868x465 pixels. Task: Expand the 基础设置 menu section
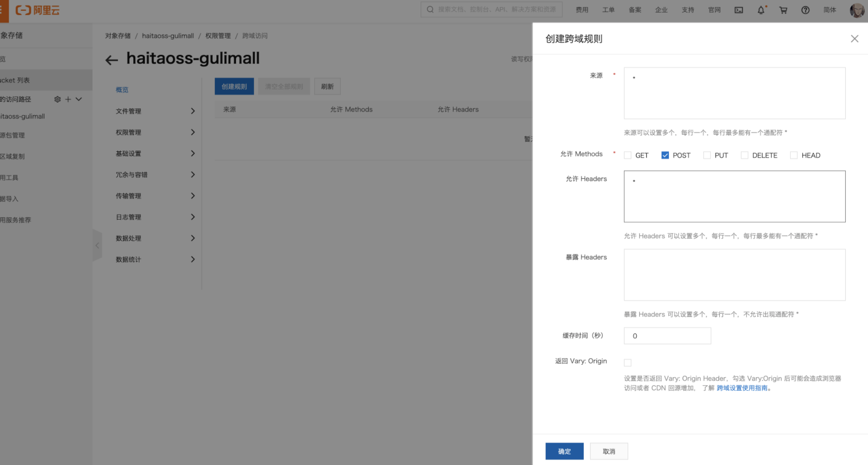pyautogui.click(x=155, y=153)
